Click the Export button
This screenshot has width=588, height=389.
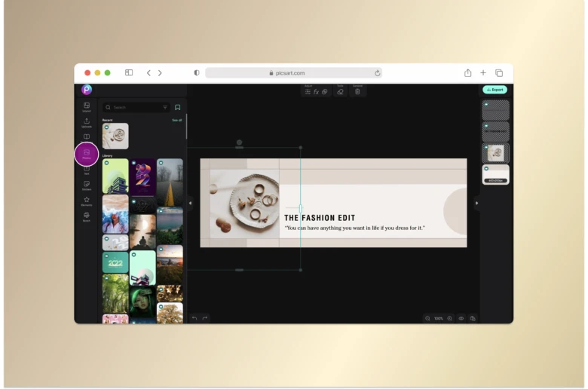tap(495, 90)
